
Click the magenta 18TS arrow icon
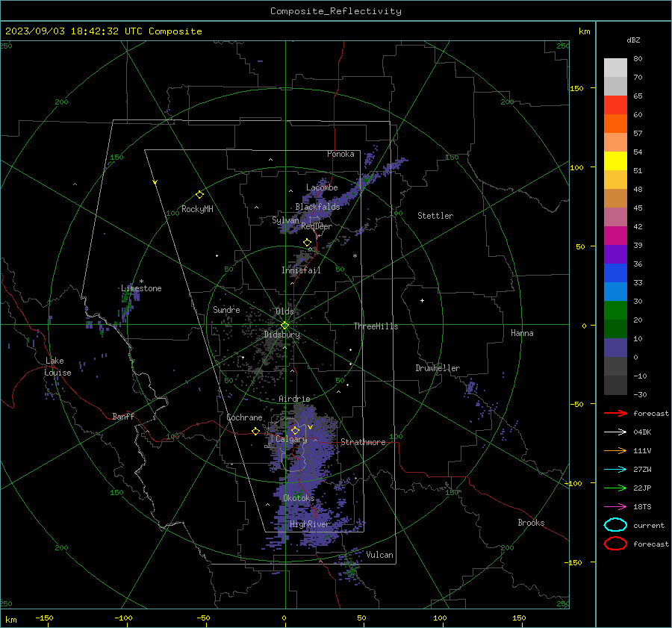pyautogui.click(x=615, y=506)
